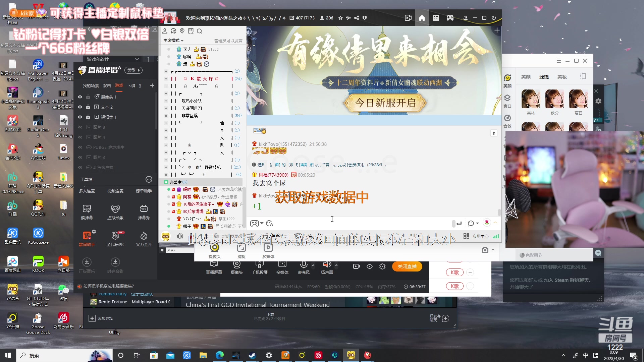Show the 图片 3 source
The height and width of the screenshot is (362, 644).
click(80, 158)
